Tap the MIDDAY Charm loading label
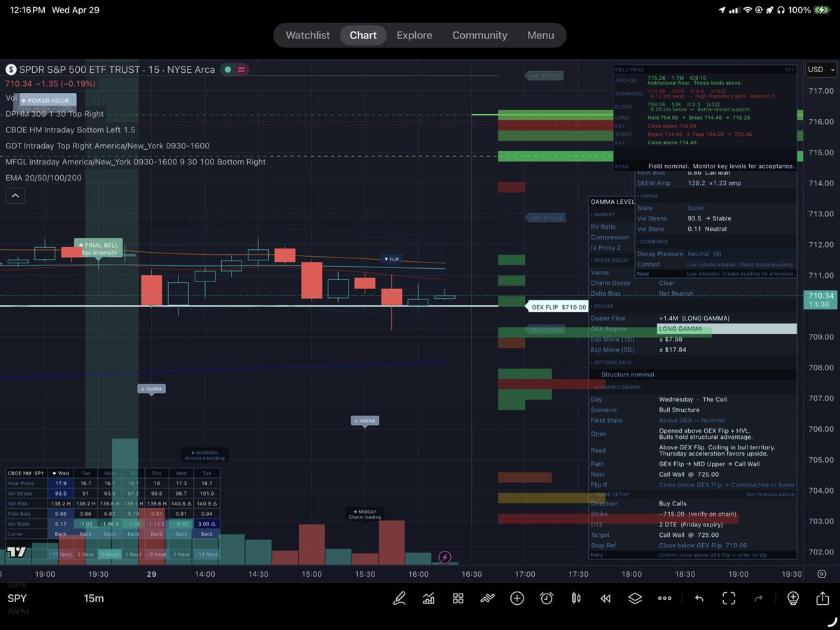Image resolution: width=840 pixels, height=630 pixels. coord(365,514)
